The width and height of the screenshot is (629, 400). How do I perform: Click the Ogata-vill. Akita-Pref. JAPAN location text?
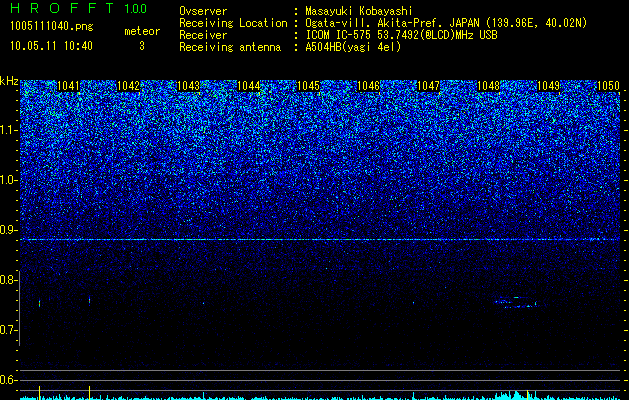(x=392, y=23)
